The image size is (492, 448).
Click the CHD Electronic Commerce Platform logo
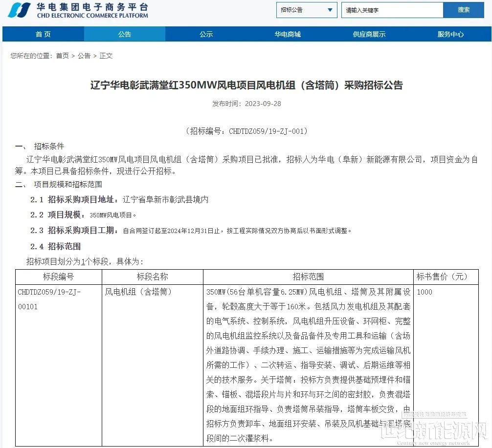click(x=78, y=10)
